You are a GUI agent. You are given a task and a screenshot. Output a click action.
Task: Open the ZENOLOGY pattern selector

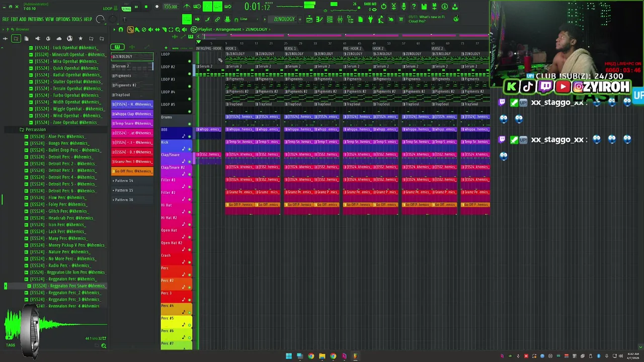point(284,19)
